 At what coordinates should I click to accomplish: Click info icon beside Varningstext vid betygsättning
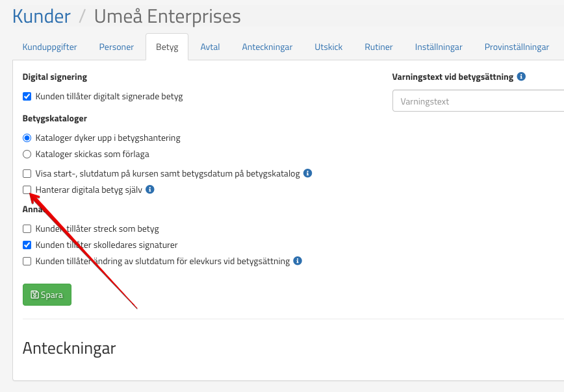click(521, 77)
